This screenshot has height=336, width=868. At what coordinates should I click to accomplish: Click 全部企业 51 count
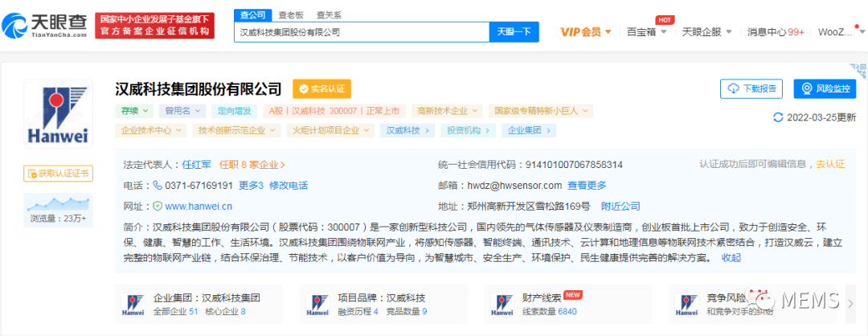coord(175,312)
